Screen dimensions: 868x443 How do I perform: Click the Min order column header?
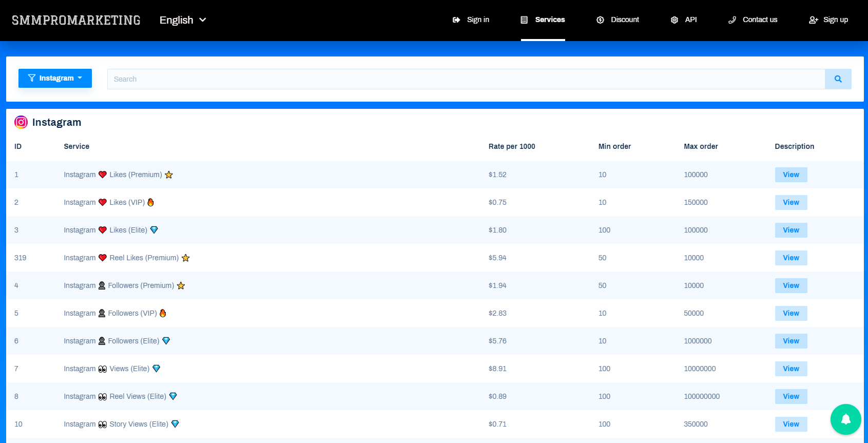coord(614,146)
